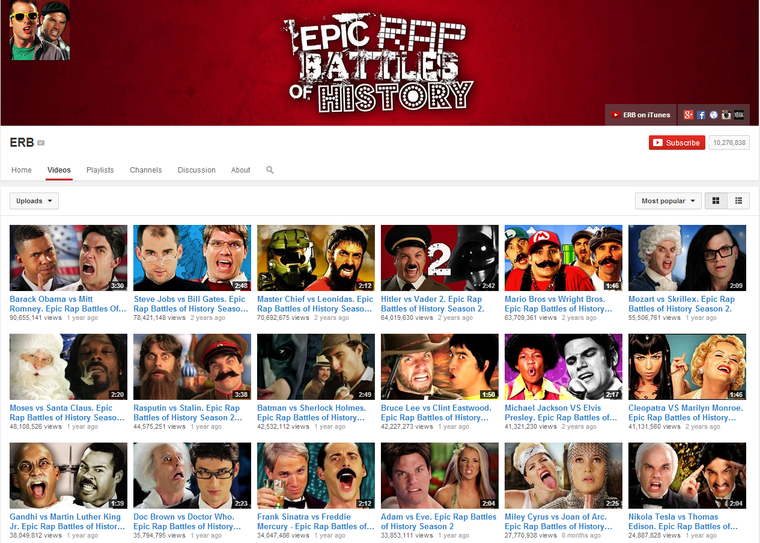The width and height of the screenshot is (760, 543).
Task: Open the Channels tab
Action: click(x=145, y=170)
